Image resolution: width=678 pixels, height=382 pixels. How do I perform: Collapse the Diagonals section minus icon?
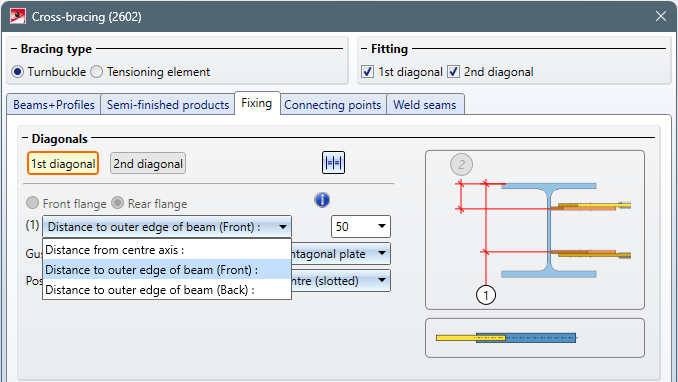click(25, 138)
